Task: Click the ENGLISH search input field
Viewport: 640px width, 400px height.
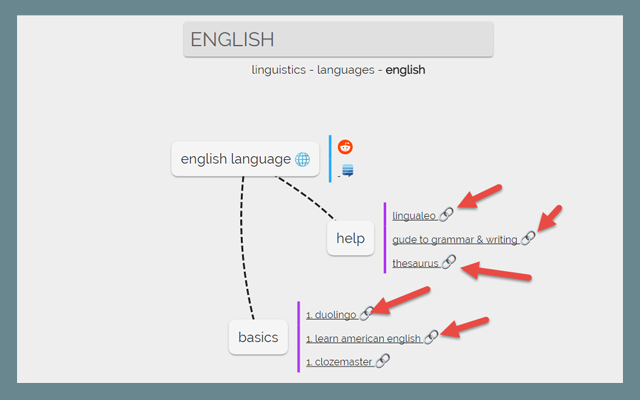Action: pyautogui.click(x=338, y=39)
